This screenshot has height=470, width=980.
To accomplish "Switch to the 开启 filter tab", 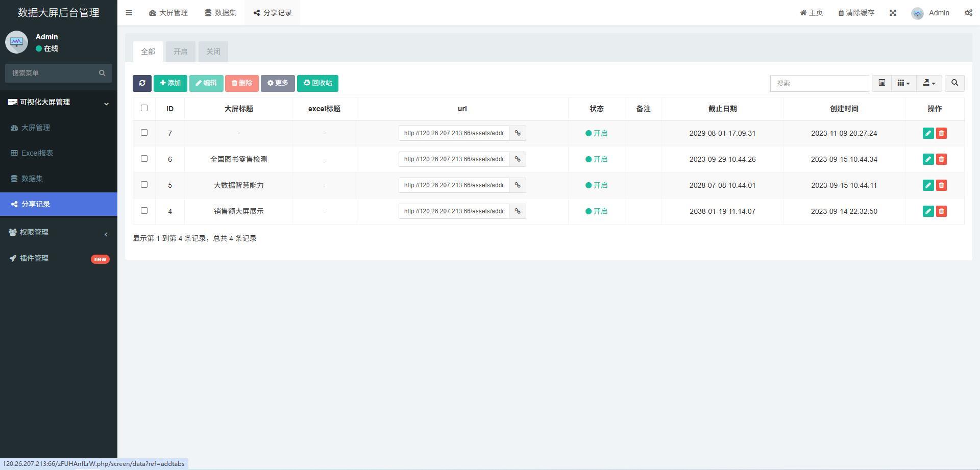I will (180, 52).
